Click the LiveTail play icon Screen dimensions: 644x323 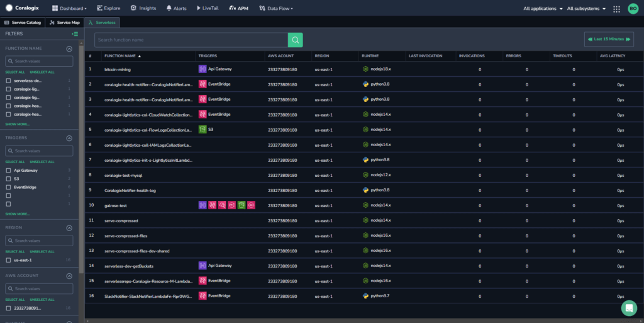pos(199,8)
